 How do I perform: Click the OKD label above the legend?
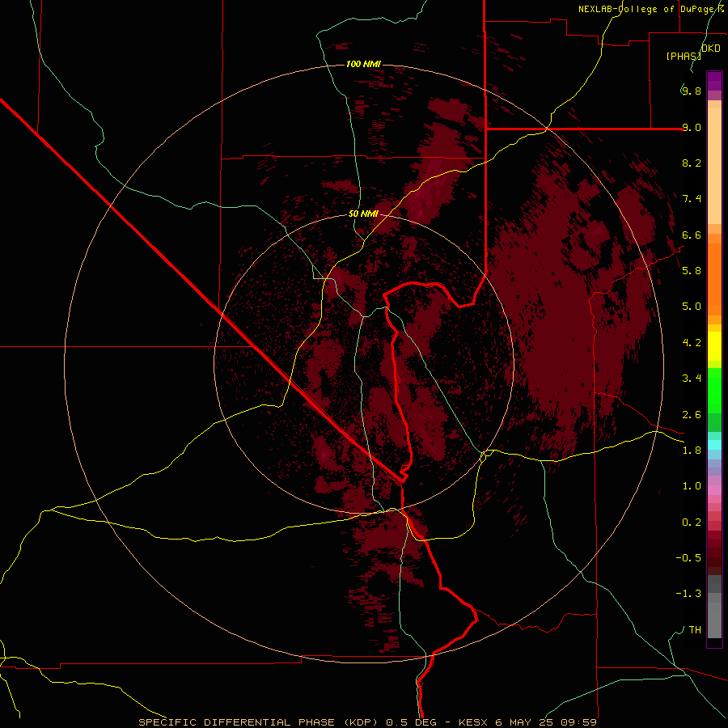(x=711, y=49)
